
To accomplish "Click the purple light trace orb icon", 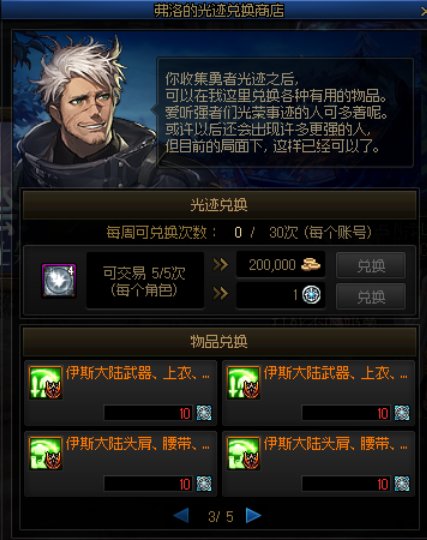I will pos(59,280).
